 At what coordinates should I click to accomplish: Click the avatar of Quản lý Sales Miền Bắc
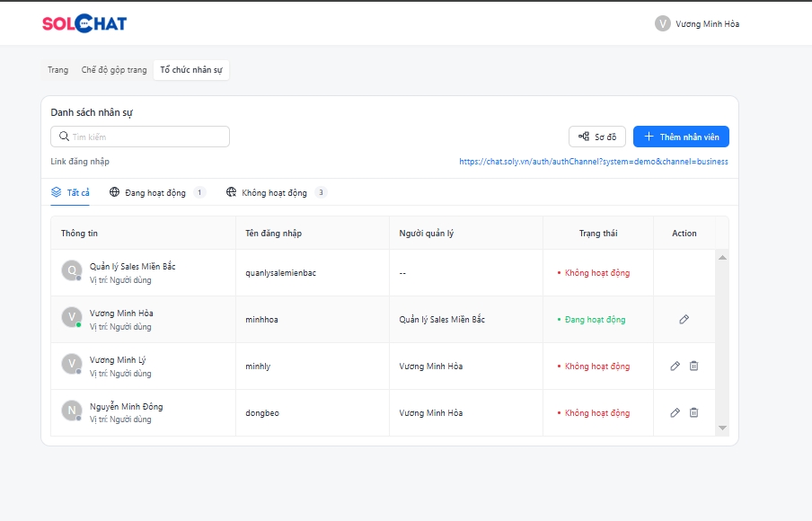(72, 271)
